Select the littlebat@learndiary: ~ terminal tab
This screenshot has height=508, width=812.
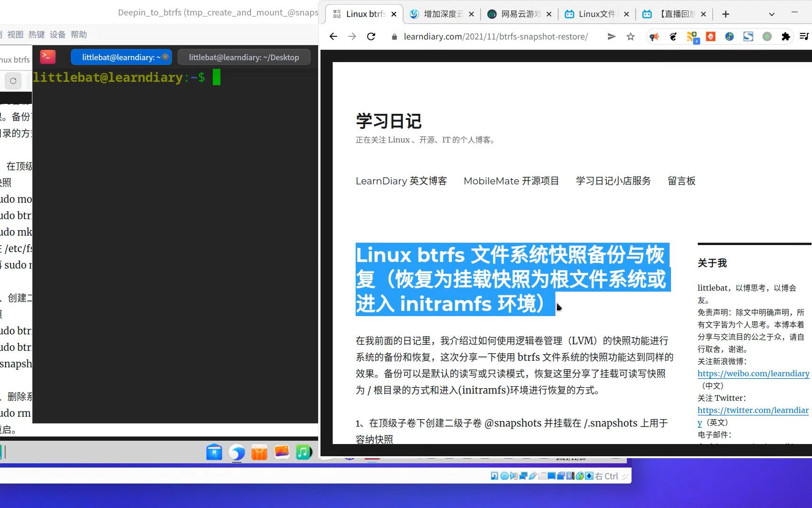[x=121, y=57]
